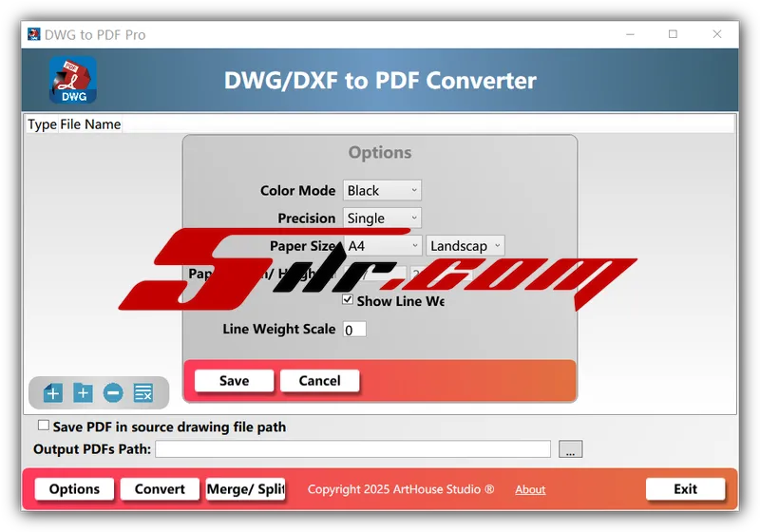This screenshot has height=532, width=760.
Task: Click Cancel in the Options dialog
Action: coord(320,381)
